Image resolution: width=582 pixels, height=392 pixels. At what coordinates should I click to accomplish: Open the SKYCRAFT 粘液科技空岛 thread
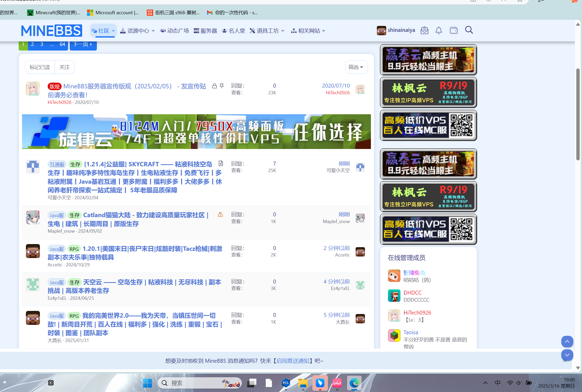coord(135,177)
